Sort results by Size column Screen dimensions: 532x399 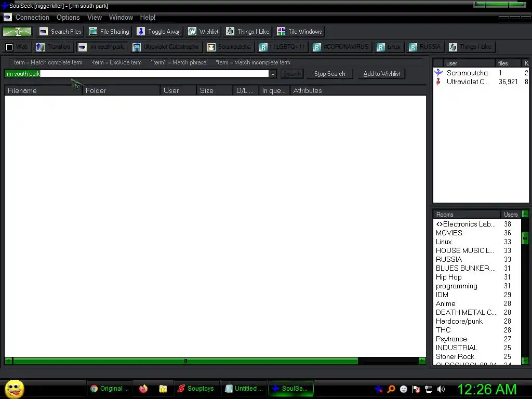coord(215,90)
